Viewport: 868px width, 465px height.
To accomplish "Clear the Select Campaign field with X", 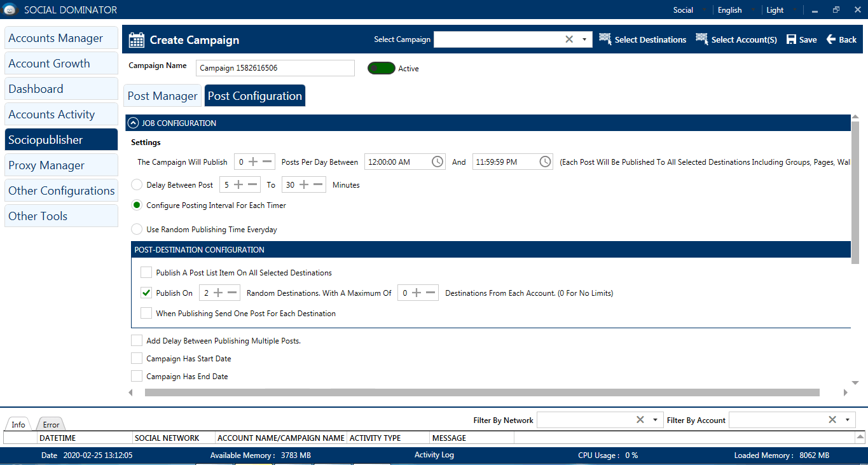I will [x=569, y=39].
